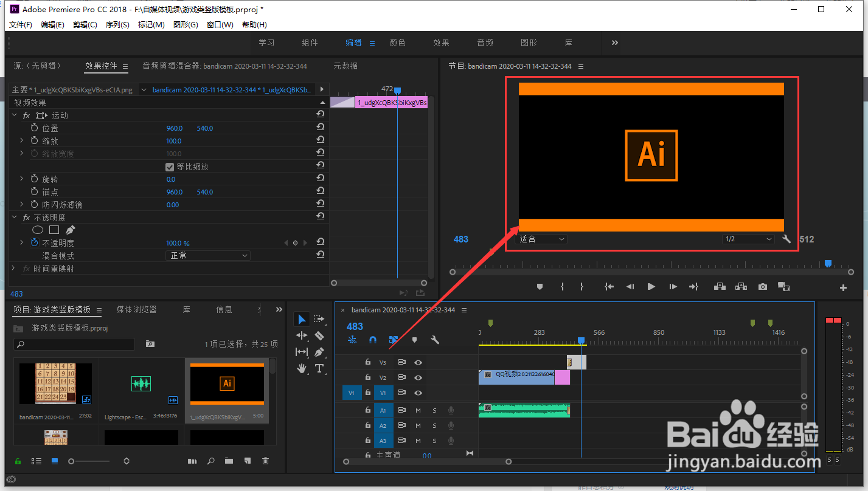Open the 文件(F) menu
The height and width of the screenshot is (491, 868).
[x=21, y=25]
